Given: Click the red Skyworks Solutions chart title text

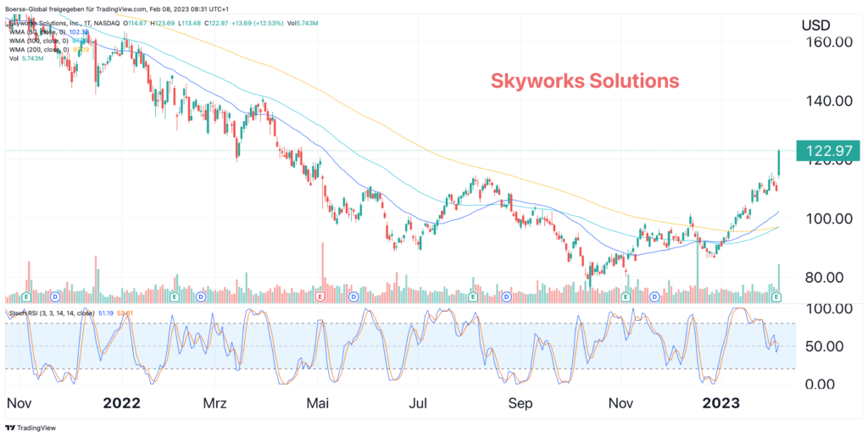Looking at the screenshot, I should 585,81.
